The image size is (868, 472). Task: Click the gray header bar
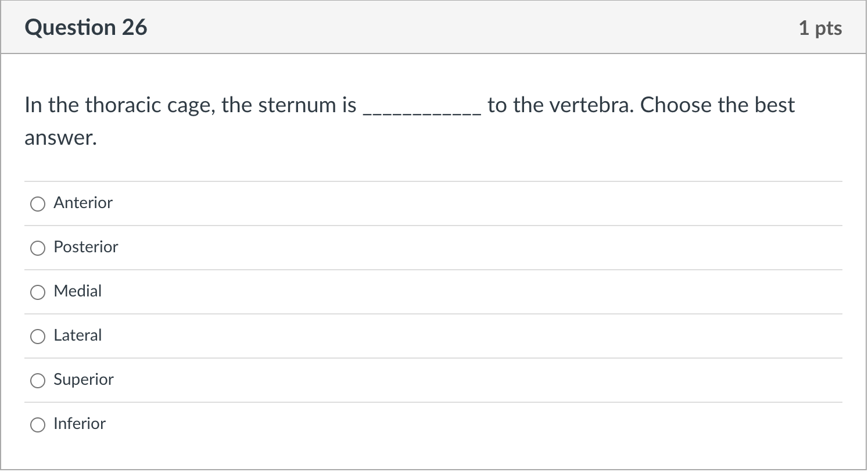[x=433, y=27]
